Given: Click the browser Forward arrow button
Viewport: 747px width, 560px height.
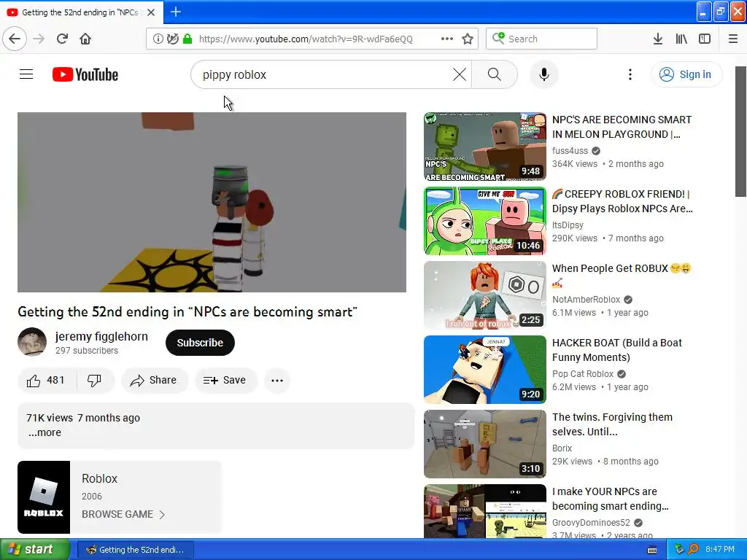Looking at the screenshot, I should click(x=39, y=39).
